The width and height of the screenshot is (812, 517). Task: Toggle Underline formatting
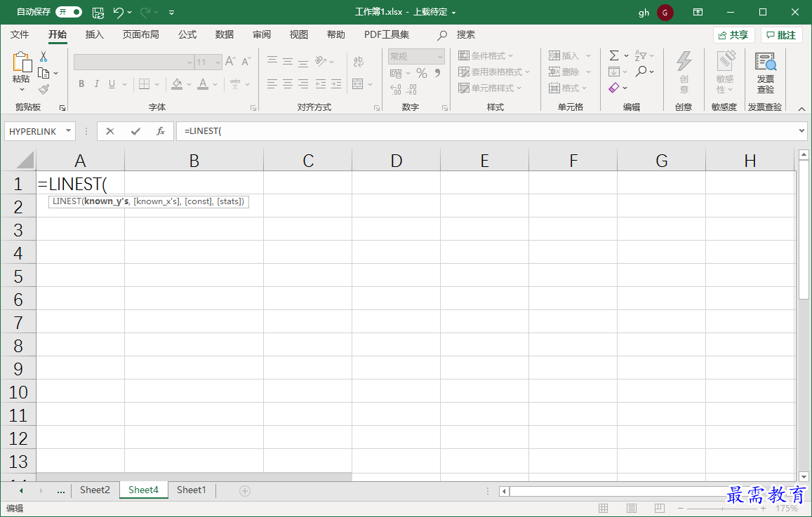(112, 84)
